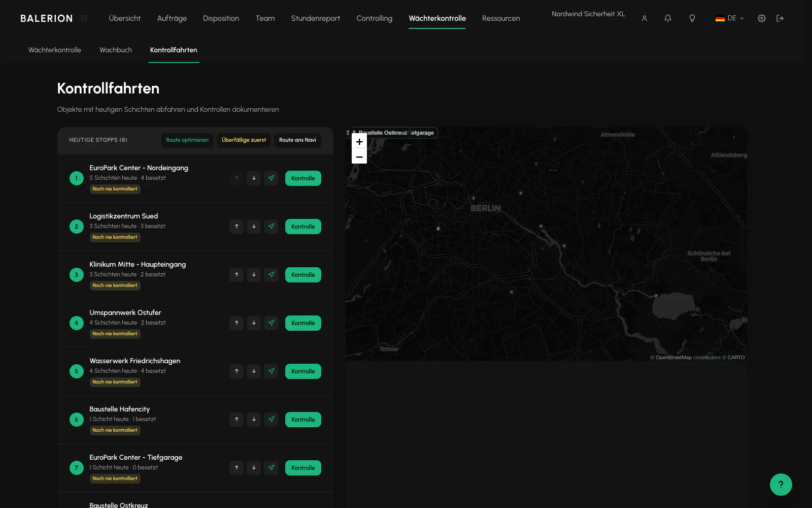This screenshot has height=508, width=812.
Task: Move Wasserwerk Friedrichshagen stop up
Action: (236, 371)
